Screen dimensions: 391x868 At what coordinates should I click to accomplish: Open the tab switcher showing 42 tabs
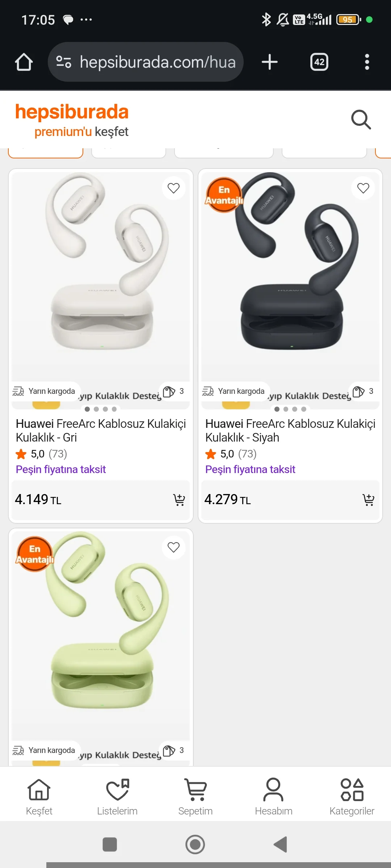coord(319,62)
